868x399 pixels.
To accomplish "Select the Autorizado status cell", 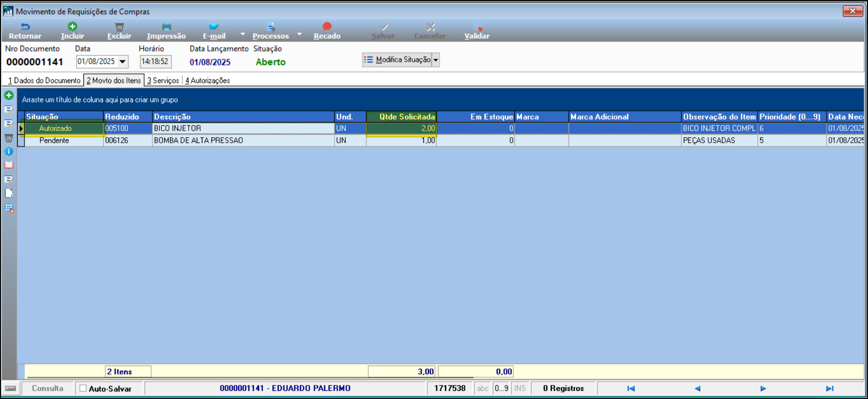I will pyautogui.click(x=64, y=129).
